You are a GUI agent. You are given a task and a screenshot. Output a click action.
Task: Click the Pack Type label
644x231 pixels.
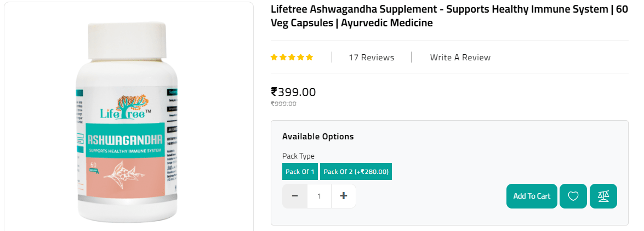(298, 156)
